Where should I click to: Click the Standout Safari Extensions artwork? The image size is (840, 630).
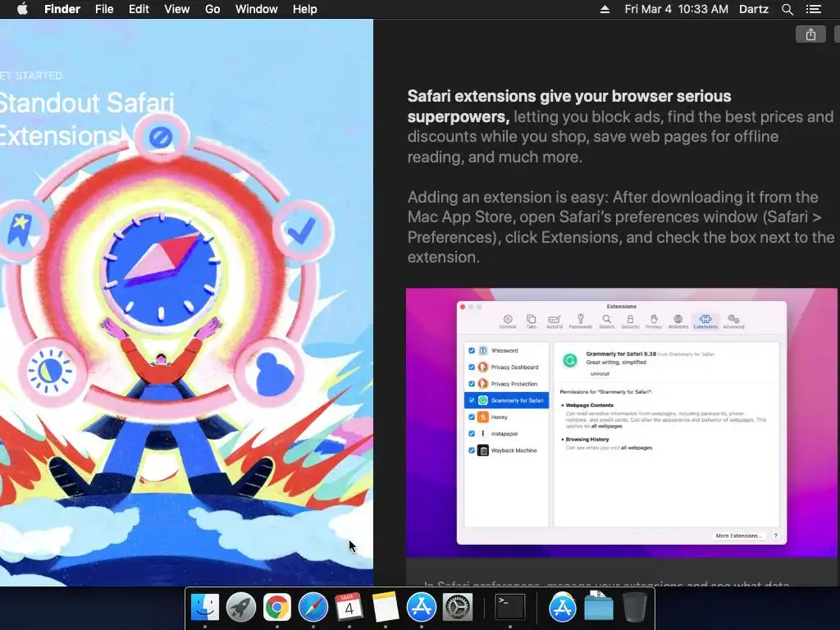click(x=186, y=303)
